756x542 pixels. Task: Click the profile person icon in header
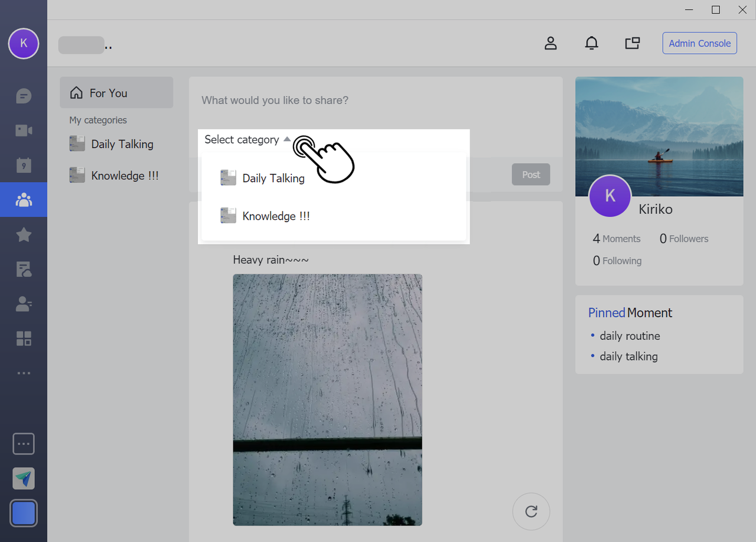[x=550, y=43]
